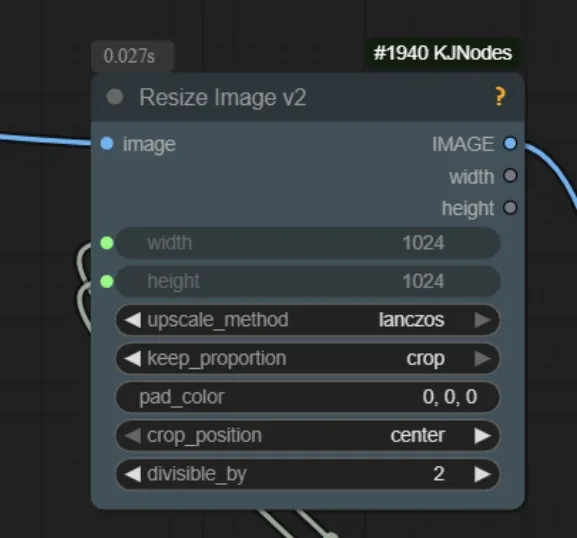The height and width of the screenshot is (538, 577).
Task: Click the blue image input socket
Action: click(107, 144)
